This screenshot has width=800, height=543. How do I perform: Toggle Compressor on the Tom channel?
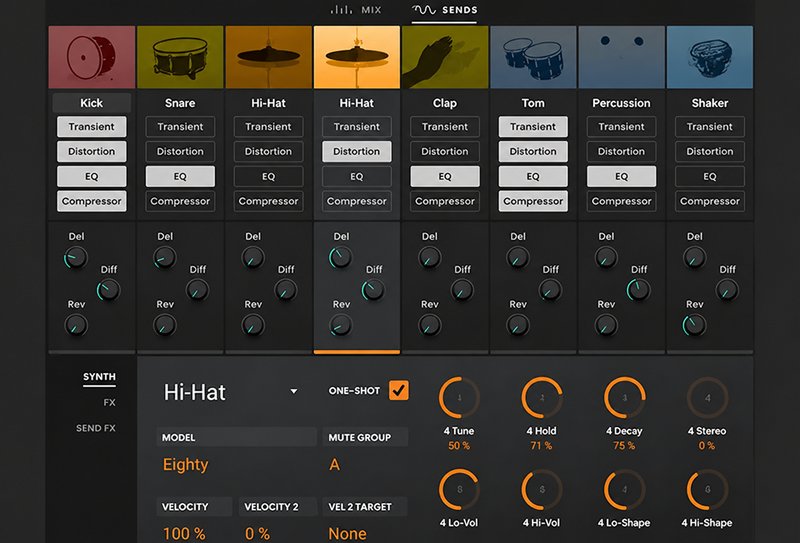(x=533, y=201)
